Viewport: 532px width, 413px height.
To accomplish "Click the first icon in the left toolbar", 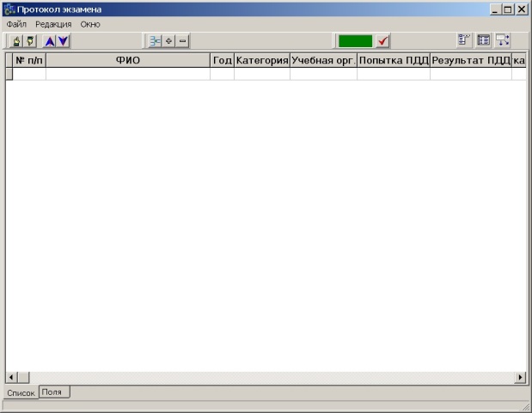I will pos(16,41).
